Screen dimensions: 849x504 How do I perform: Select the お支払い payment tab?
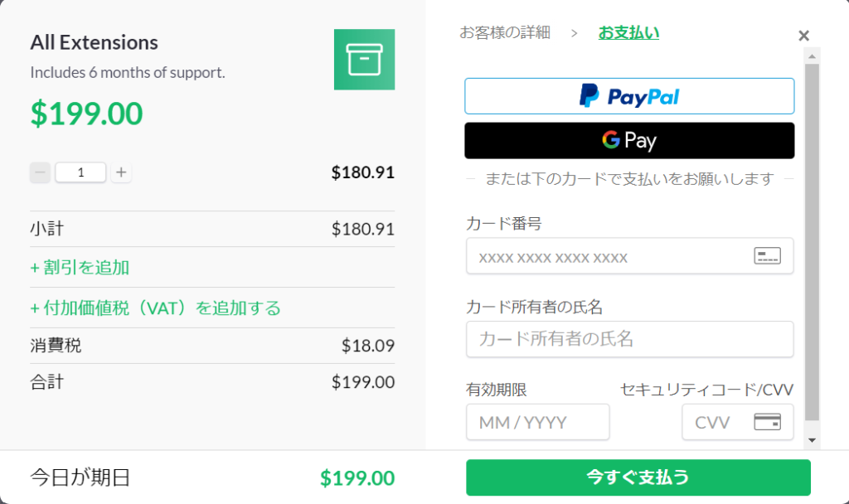628,33
